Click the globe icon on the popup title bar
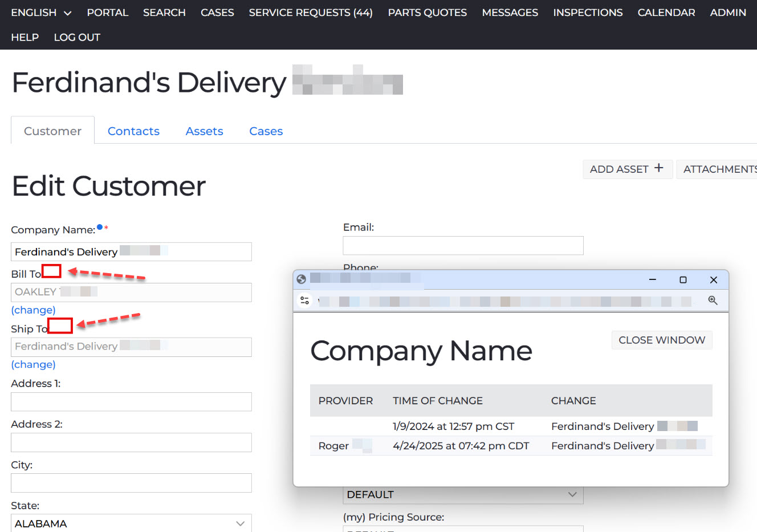757x532 pixels. 301,279
